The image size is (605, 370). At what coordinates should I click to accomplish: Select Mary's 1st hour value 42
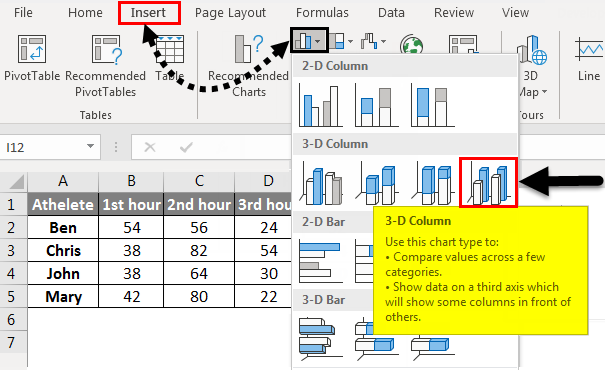pos(131,296)
